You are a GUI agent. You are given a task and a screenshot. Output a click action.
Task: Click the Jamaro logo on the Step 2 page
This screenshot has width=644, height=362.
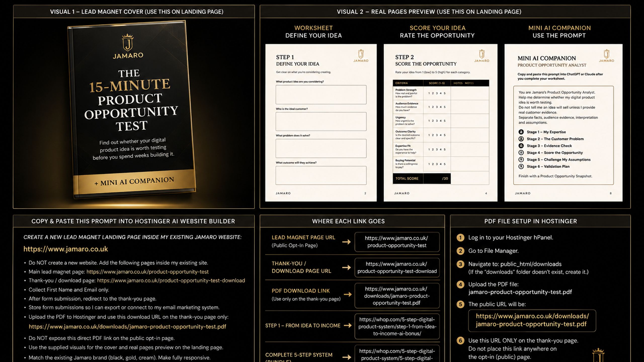click(x=482, y=56)
